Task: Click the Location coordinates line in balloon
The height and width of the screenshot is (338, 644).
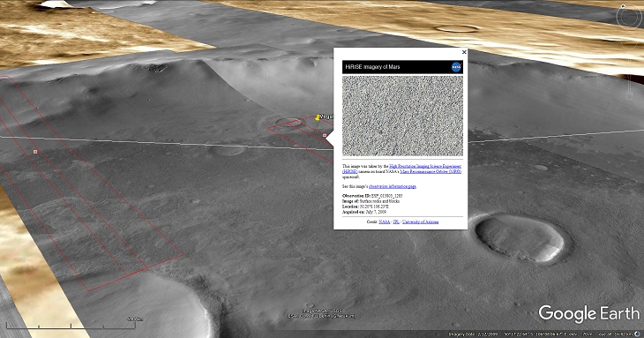Action: tap(365, 207)
